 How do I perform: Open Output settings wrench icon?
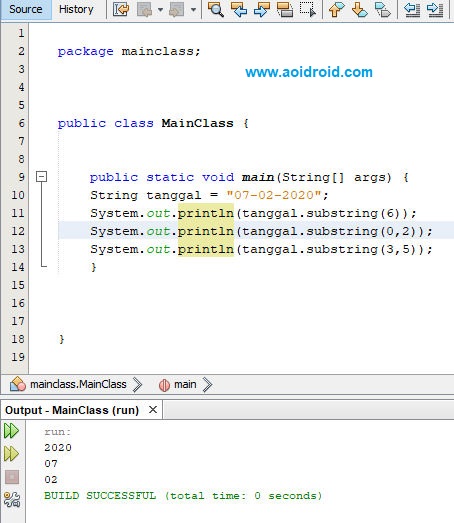pos(12,500)
